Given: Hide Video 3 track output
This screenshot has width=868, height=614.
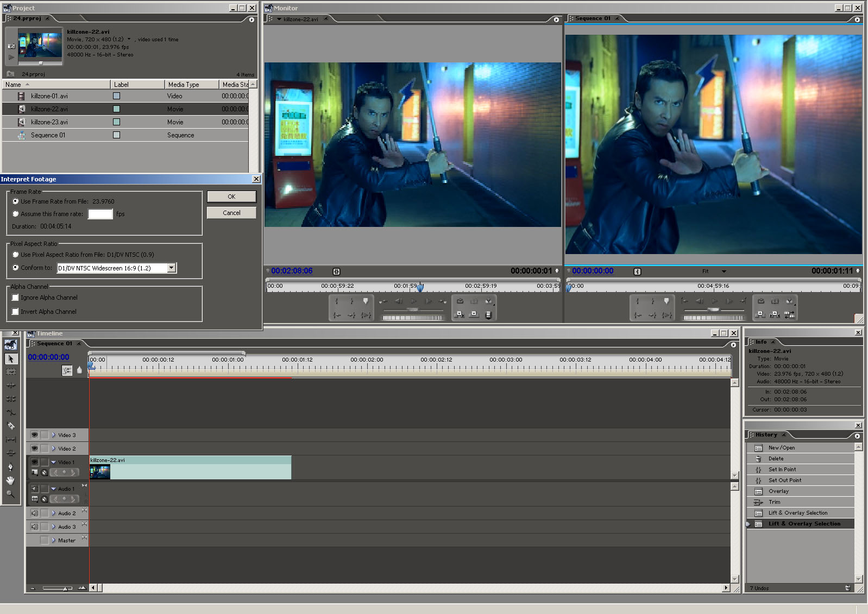Looking at the screenshot, I should pos(34,435).
